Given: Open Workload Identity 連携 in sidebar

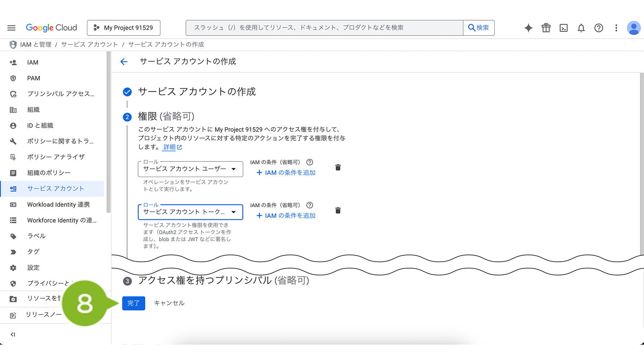Looking at the screenshot, I should [x=58, y=205].
